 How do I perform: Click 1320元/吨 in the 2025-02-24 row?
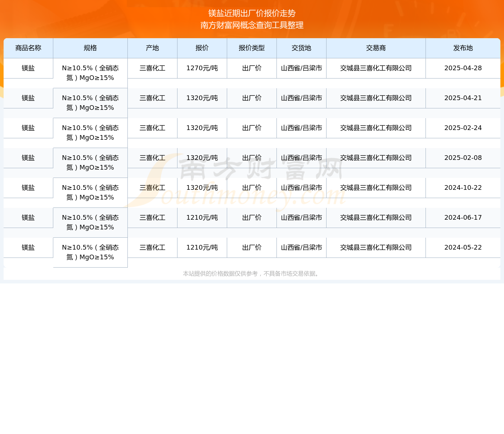(x=202, y=128)
